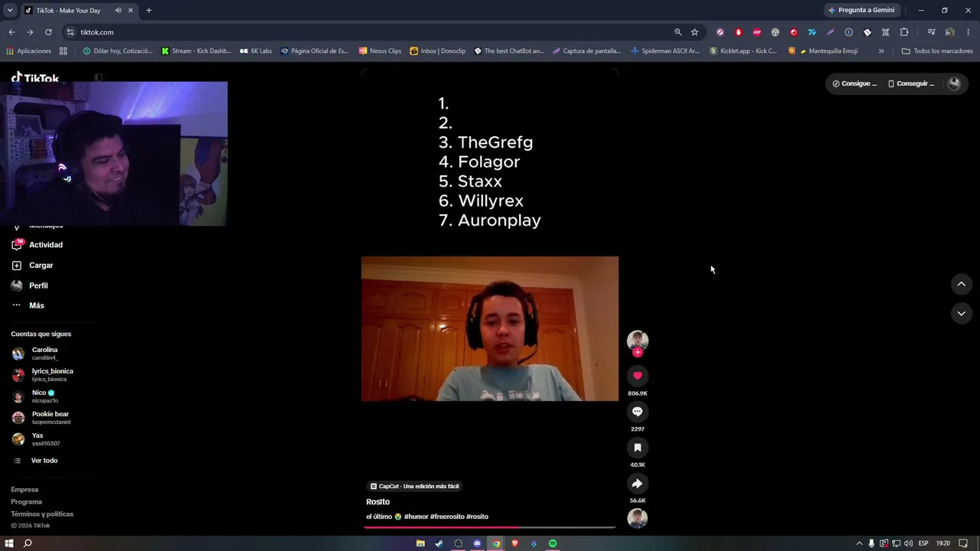Open the Extensions puzzle menu
Viewport: 980px width, 551px height.
click(904, 32)
